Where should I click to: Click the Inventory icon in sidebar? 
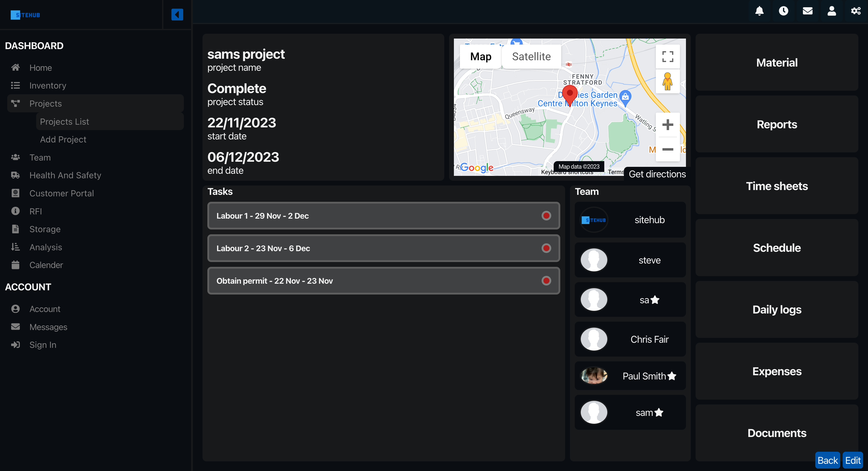point(15,85)
